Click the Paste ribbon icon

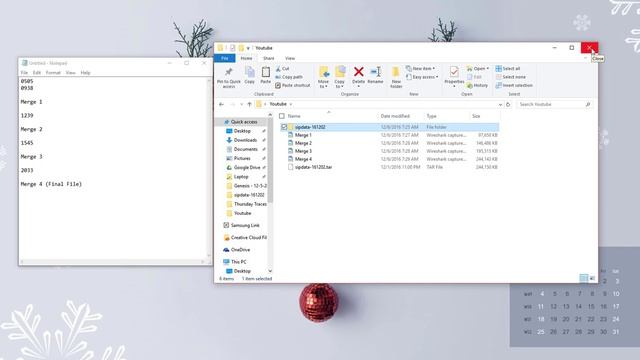(265, 72)
